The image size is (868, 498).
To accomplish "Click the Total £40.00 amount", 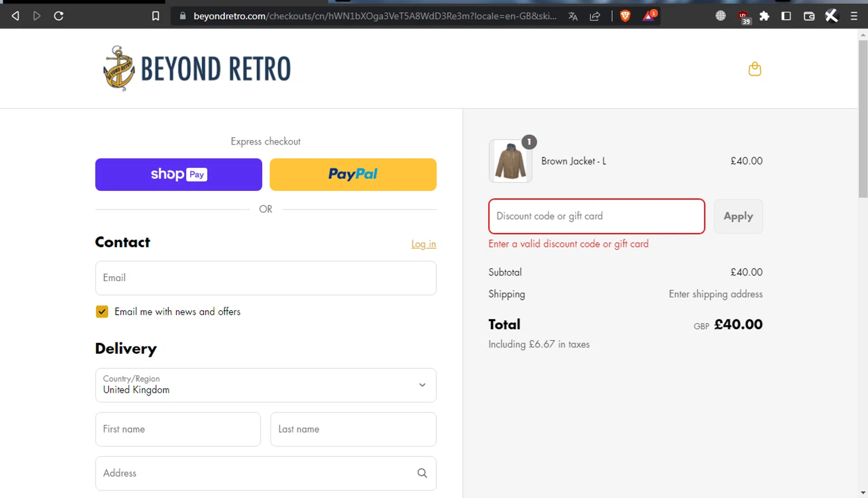I will [738, 324].
